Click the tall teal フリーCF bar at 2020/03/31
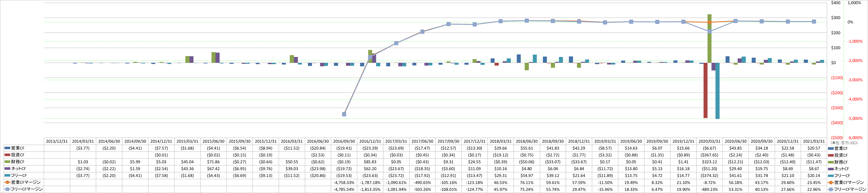Image resolution: width=868 pixels, height=193 pixels. (x=717, y=91)
